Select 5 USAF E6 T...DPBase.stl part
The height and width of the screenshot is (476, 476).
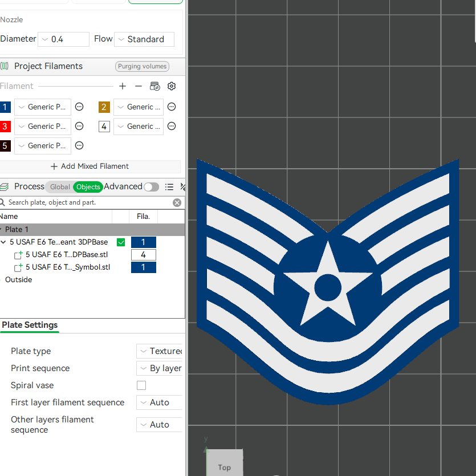point(67,255)
